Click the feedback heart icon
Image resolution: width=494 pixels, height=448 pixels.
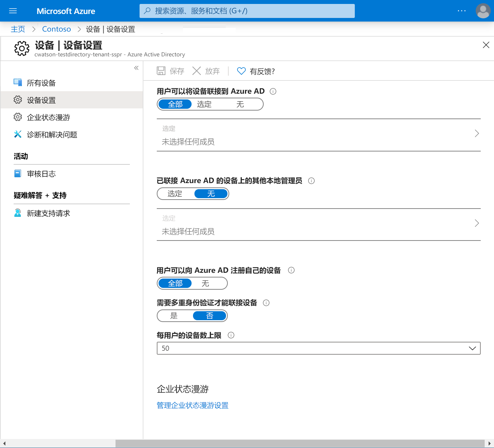click(x=241, y=71)
